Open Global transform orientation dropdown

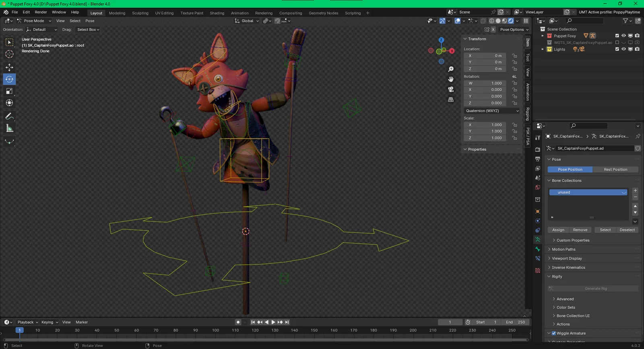point(247,21)
